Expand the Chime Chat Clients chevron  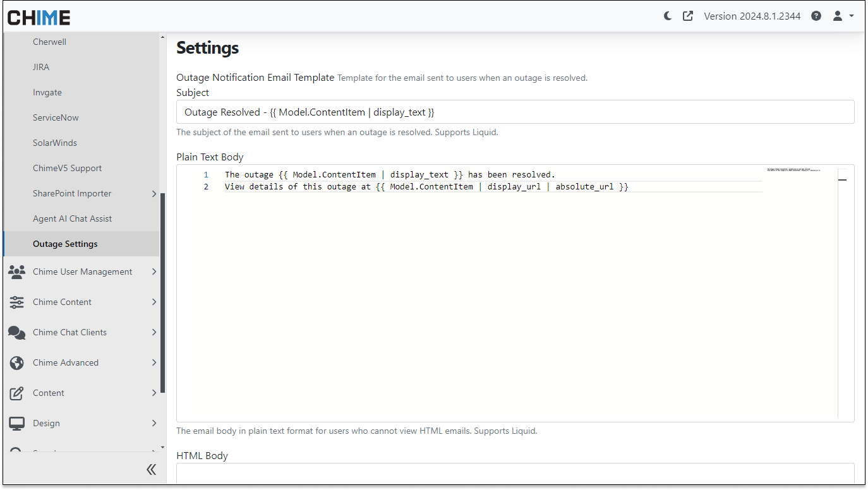(154, 332)
